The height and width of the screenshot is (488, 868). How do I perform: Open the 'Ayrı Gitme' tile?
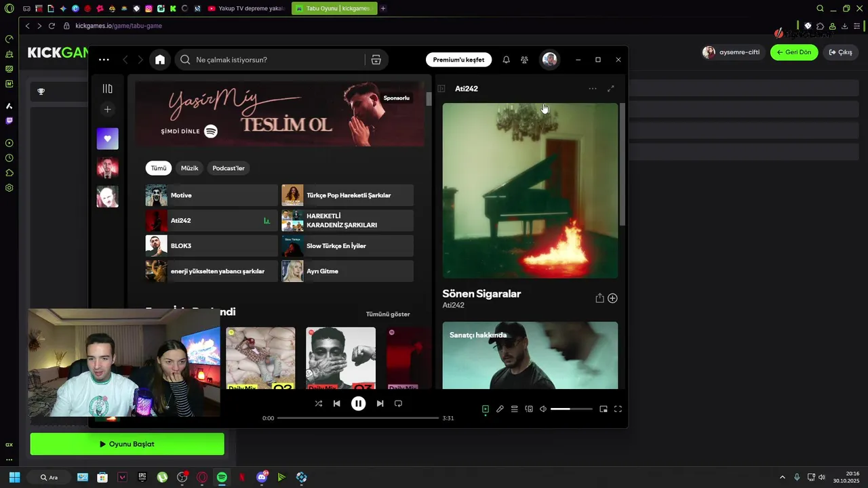(347, 271)
